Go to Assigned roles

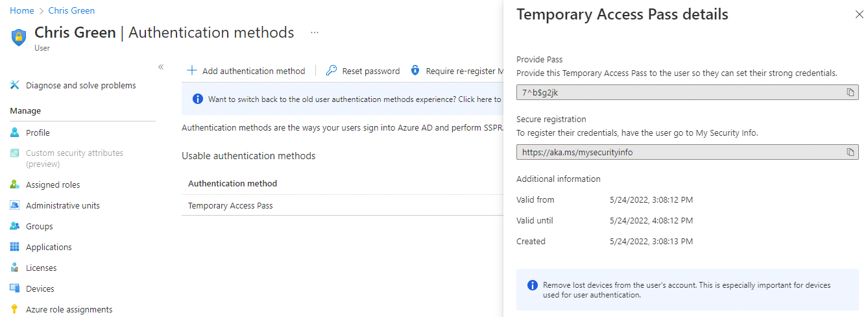point(53,185)
